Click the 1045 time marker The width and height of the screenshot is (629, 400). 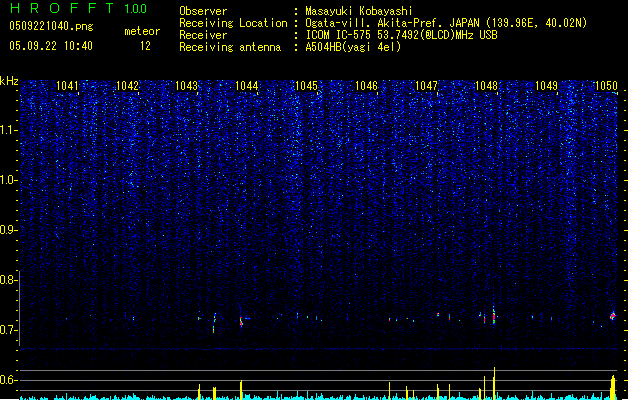(x=306, y=86)
